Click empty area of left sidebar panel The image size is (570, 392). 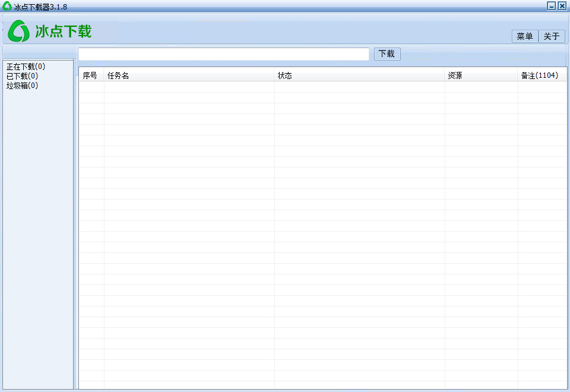[x=38, y=238]
